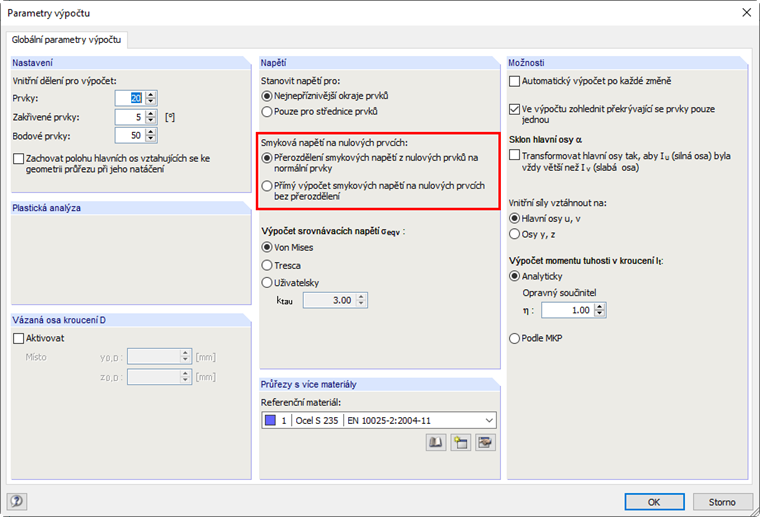The width and height of the screenshot is (760, 517).
Task: Click the Prvky division input field
Action: (x=130, y=98)
